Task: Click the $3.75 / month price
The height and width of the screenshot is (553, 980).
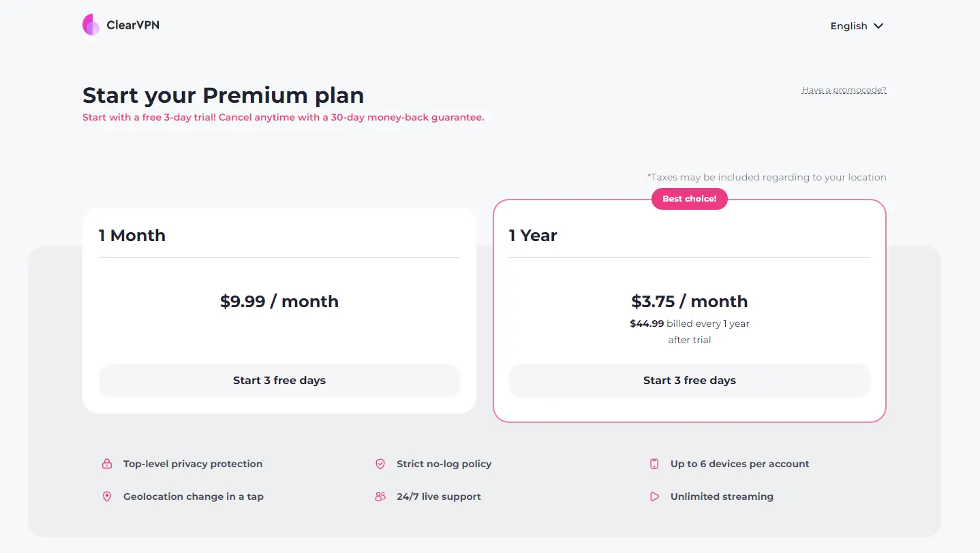Action: click(x=690, y=302)
